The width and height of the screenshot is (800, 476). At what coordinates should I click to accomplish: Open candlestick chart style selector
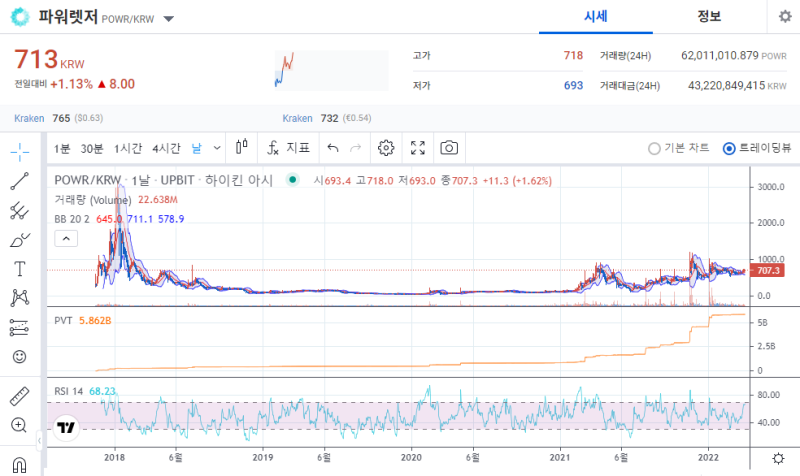(x=242, y=147)
